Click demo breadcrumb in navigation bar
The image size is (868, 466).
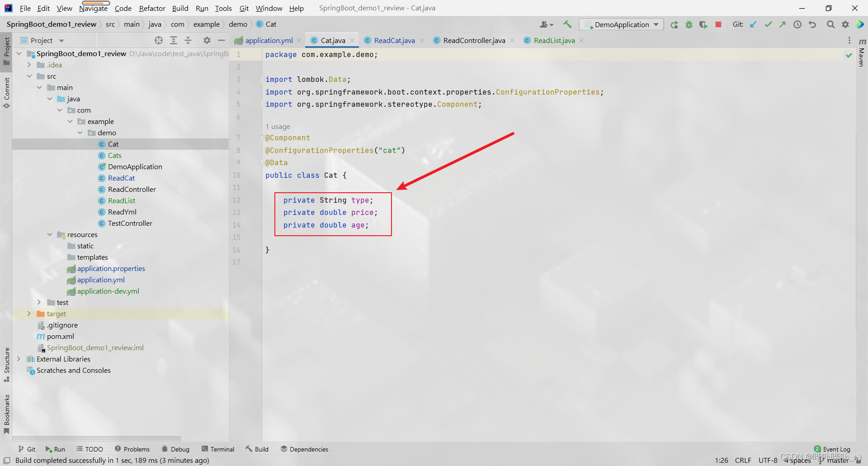point(238,24)
